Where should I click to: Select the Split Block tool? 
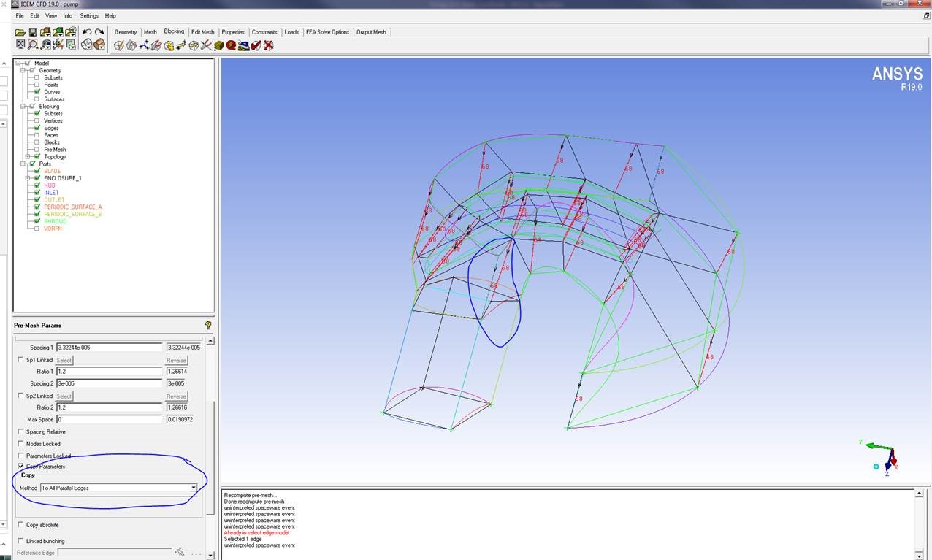pos(131,45)
